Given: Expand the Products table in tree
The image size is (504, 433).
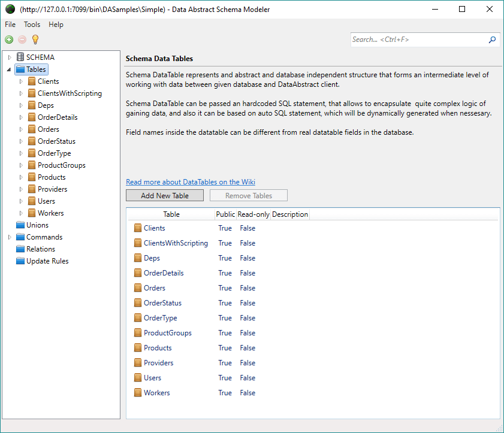Looking at the screenshot, I should 21,177.
